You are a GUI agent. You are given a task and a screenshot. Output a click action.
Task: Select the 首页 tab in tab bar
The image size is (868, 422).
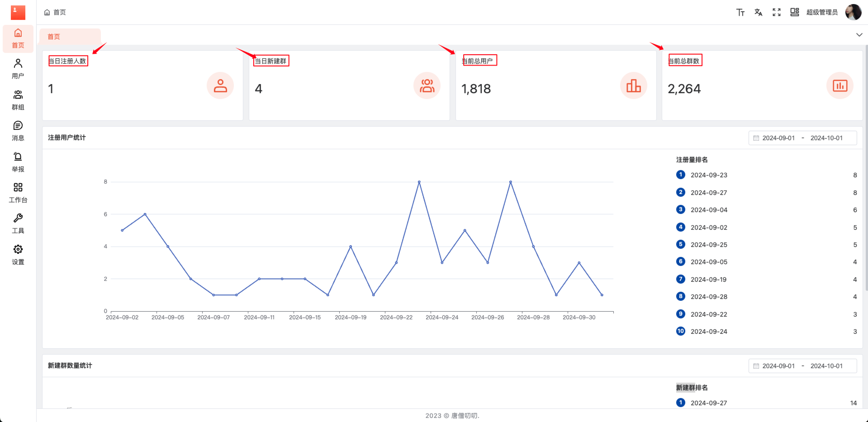click(54, 37)
